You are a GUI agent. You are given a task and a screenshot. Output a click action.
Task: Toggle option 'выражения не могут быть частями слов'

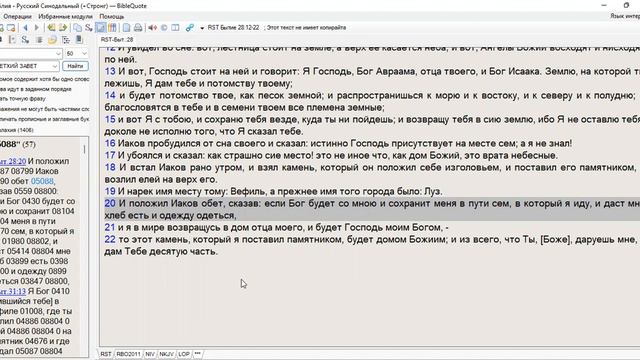pyautogui.click(x=44, y=109)
